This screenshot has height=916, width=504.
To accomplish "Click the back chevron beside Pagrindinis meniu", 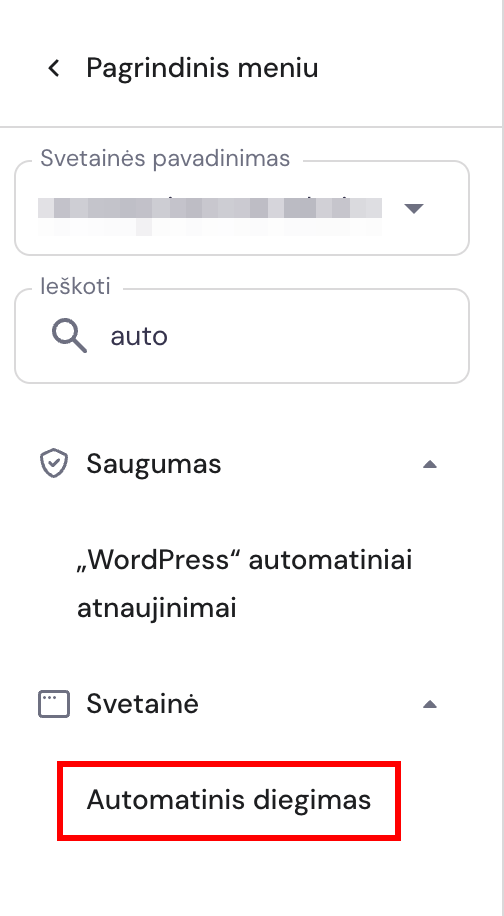I will 54,68.
